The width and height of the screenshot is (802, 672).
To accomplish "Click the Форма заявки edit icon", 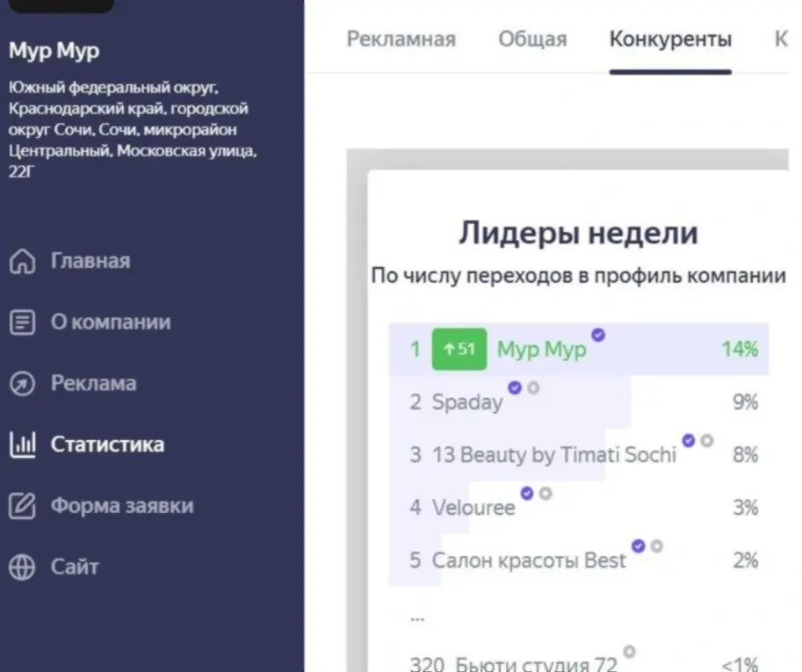I will click(x=22, y=506).
